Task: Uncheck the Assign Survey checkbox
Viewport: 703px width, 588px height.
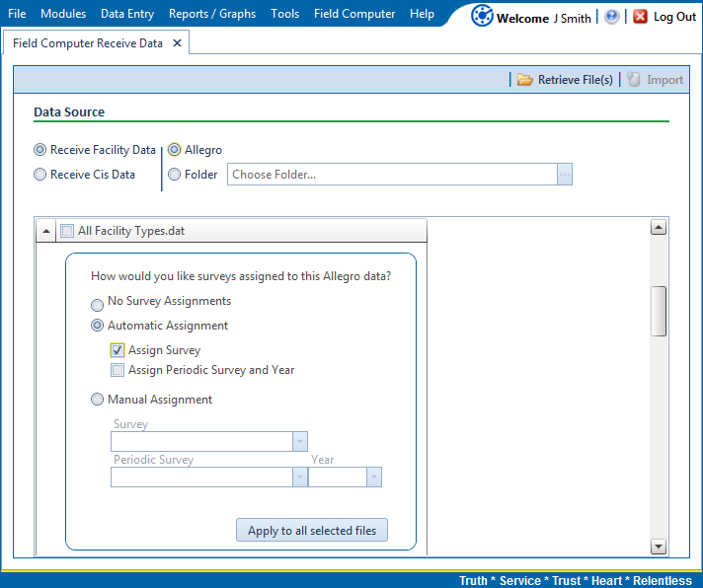Action: pyautogui.click(x=117, y=350)
